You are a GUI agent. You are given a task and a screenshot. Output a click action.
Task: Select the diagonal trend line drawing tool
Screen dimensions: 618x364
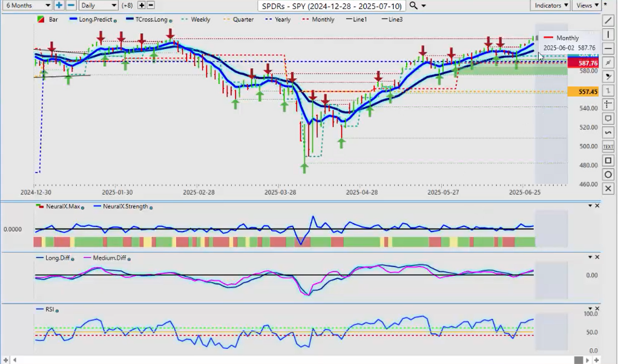click(x=608, y=21)
